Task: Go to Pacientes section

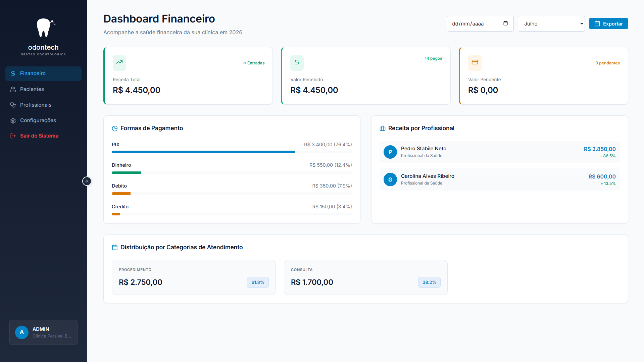Action: tap(43, 89)
